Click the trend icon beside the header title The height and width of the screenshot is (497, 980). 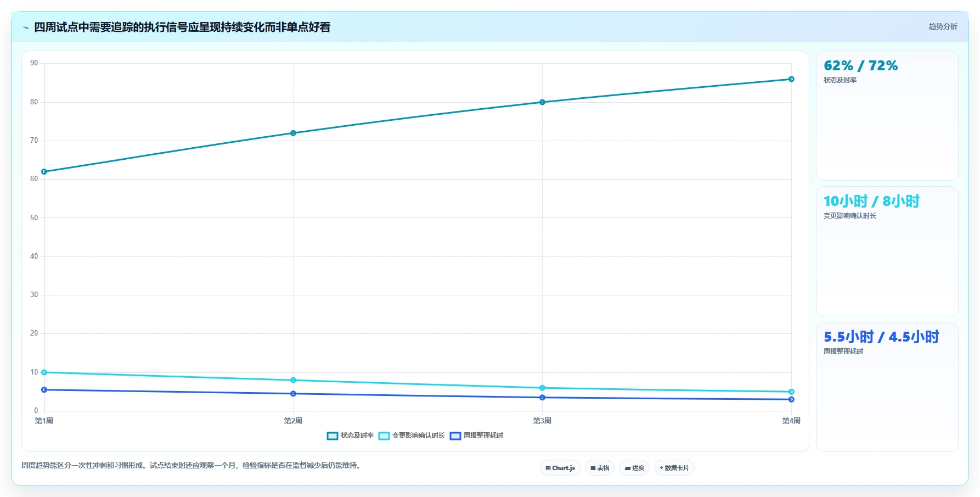26,27
